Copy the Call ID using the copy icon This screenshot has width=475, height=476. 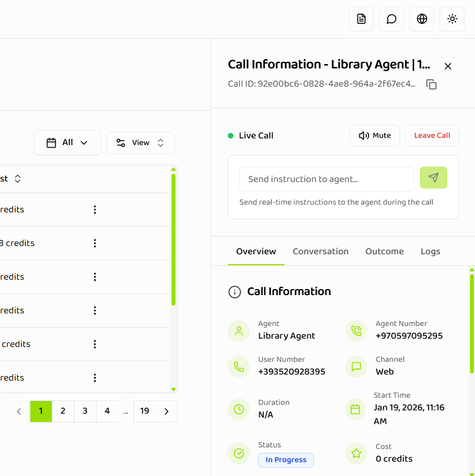pos(431,84)
